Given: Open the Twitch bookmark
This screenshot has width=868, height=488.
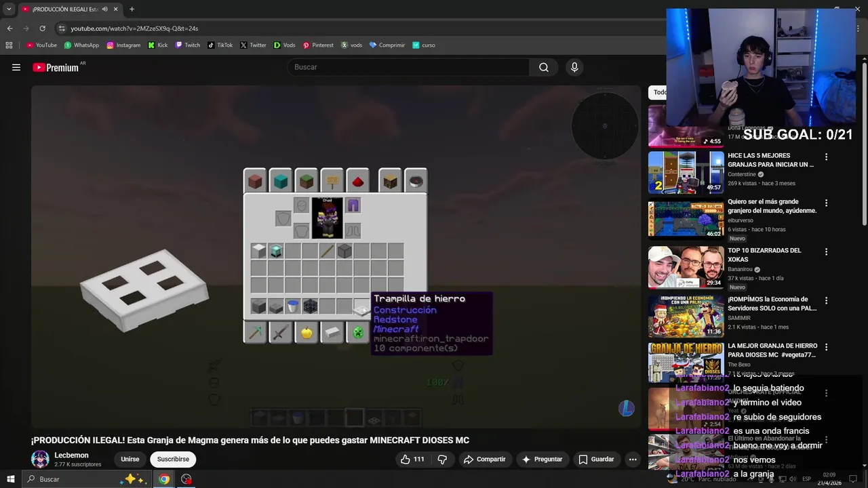Looking at the screenshot, I should [x=188, y=45].
